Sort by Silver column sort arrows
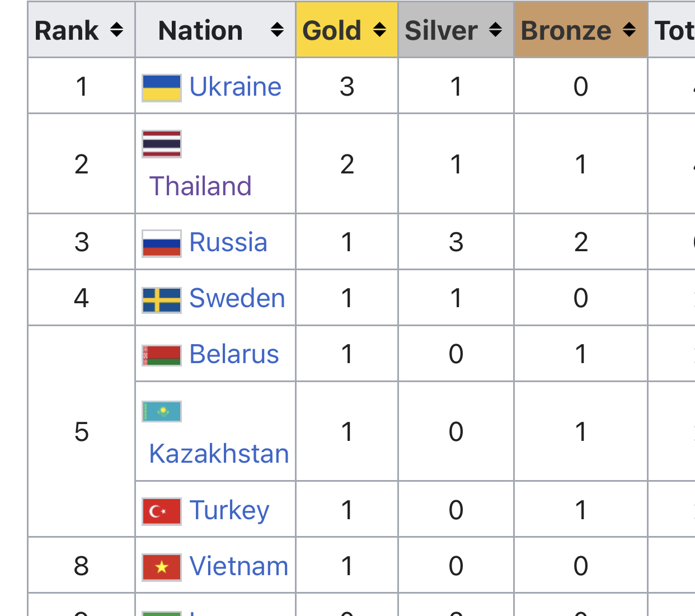The width and height of the screenshot is (695, 616). (x=495, y=30)
